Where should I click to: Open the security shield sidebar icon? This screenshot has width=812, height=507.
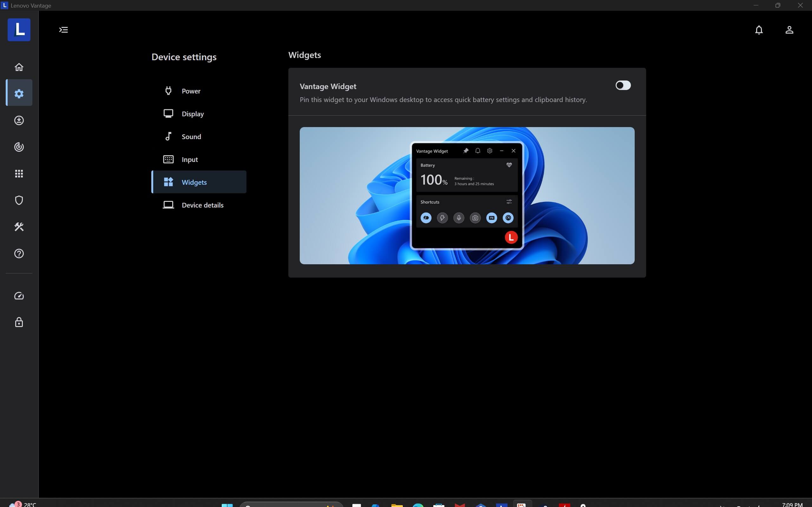pyautogui.click(x=19, y=200)
